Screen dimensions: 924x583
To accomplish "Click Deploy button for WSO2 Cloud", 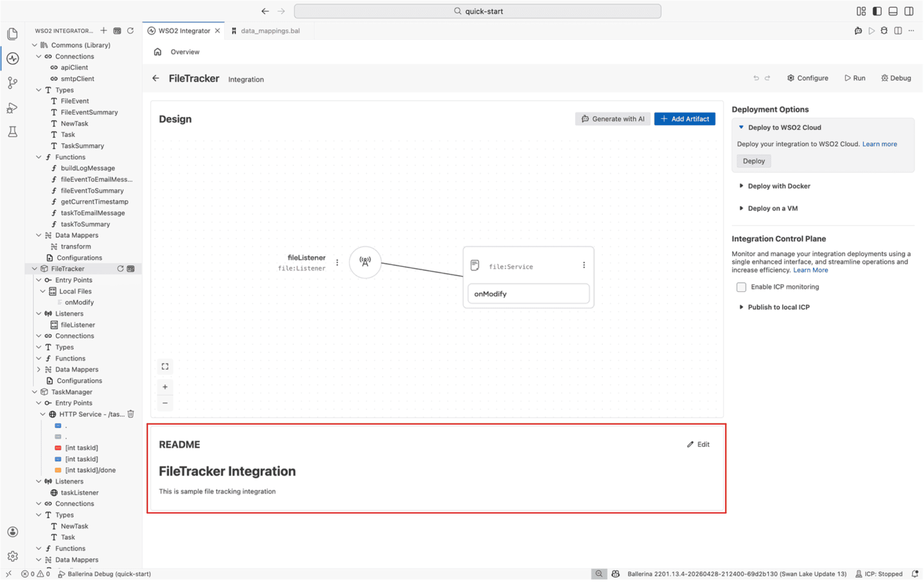I will 754,161.
